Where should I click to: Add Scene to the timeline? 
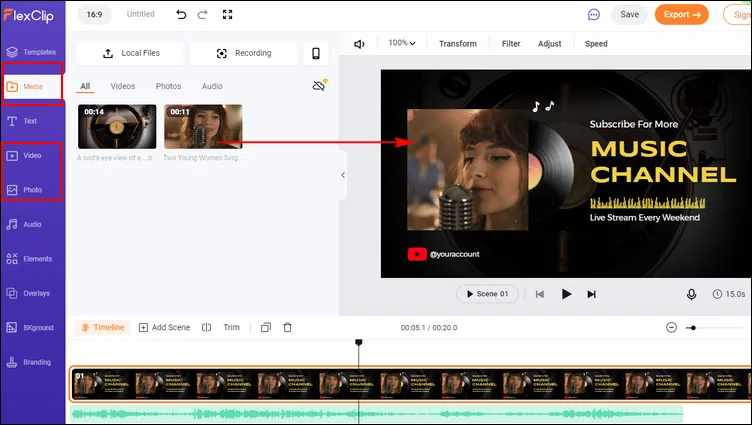[164, 328]
